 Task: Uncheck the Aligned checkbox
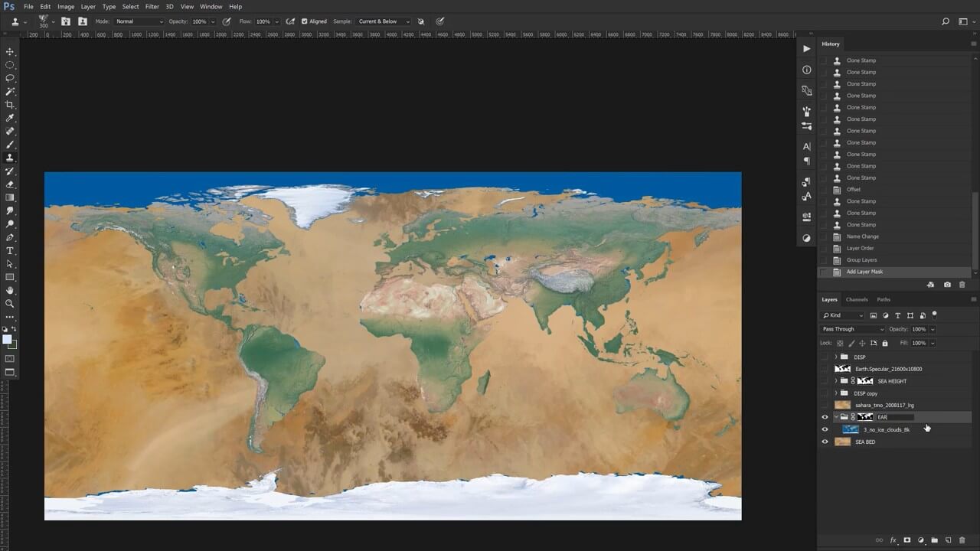(x=305, y=21)
